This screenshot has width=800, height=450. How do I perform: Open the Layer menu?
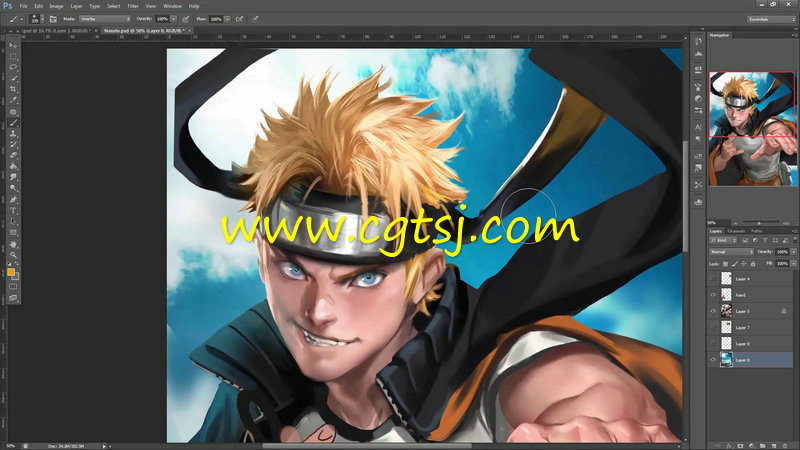(76, 6)
